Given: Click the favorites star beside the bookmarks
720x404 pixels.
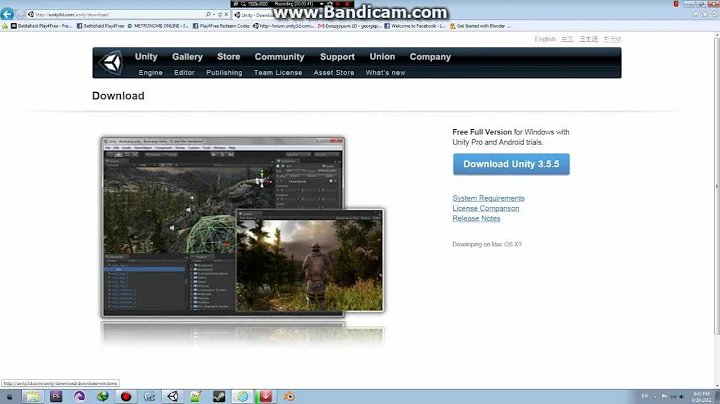Looking at the screenshot, I should point(5,26).
